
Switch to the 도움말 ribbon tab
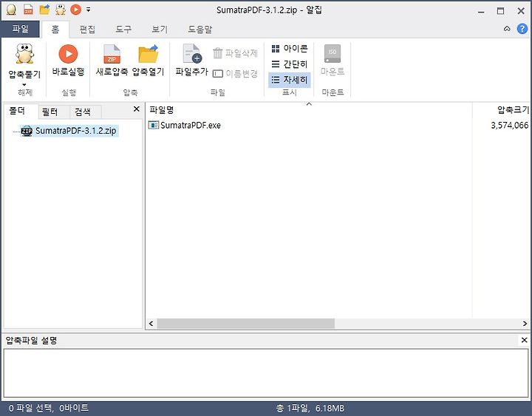pos(199,30)
